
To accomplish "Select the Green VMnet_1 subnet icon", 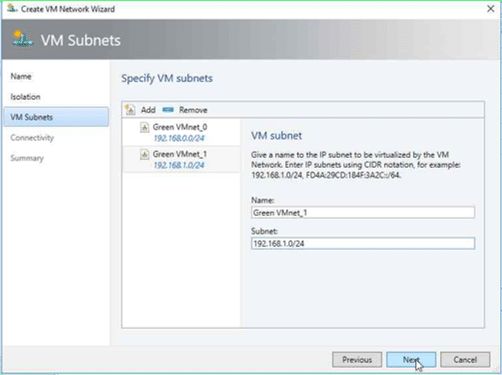I will [x=144, y=154].
